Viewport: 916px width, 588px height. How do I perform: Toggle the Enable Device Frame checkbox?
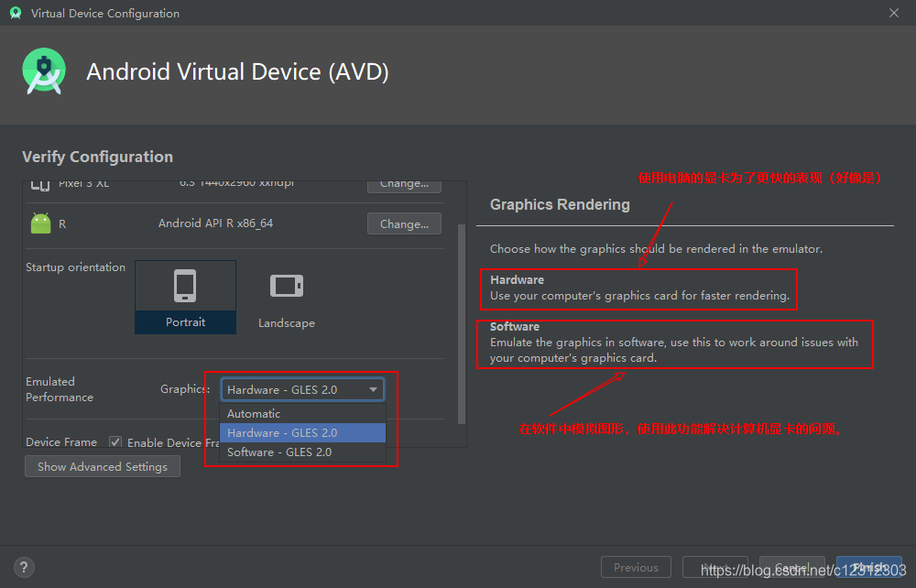pos(115,442)
